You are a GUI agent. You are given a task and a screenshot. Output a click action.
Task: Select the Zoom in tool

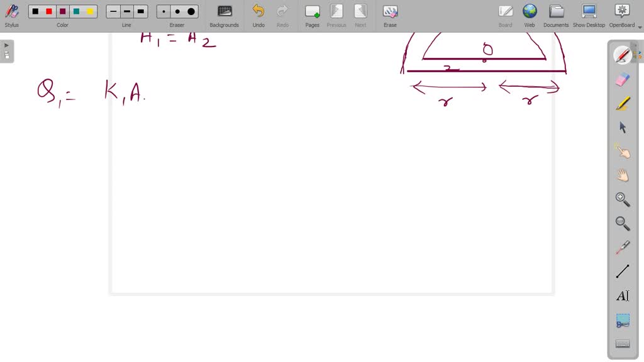click(622, 199)
